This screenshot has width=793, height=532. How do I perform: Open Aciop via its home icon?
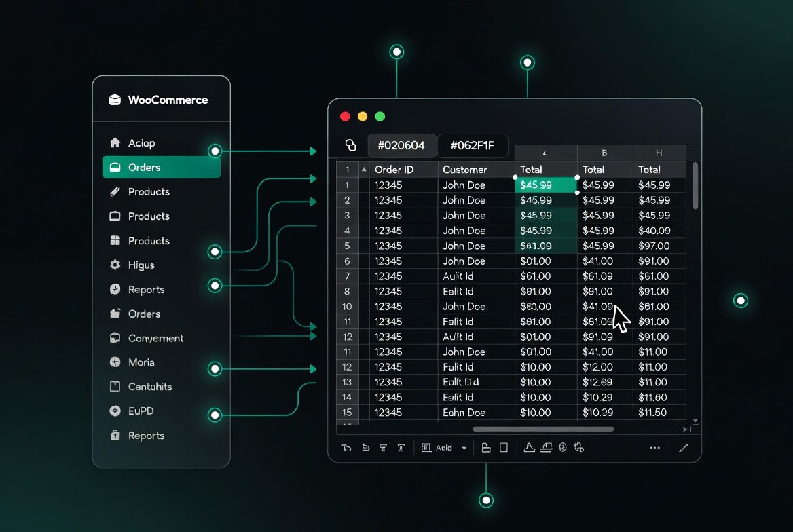click(115, 142)
